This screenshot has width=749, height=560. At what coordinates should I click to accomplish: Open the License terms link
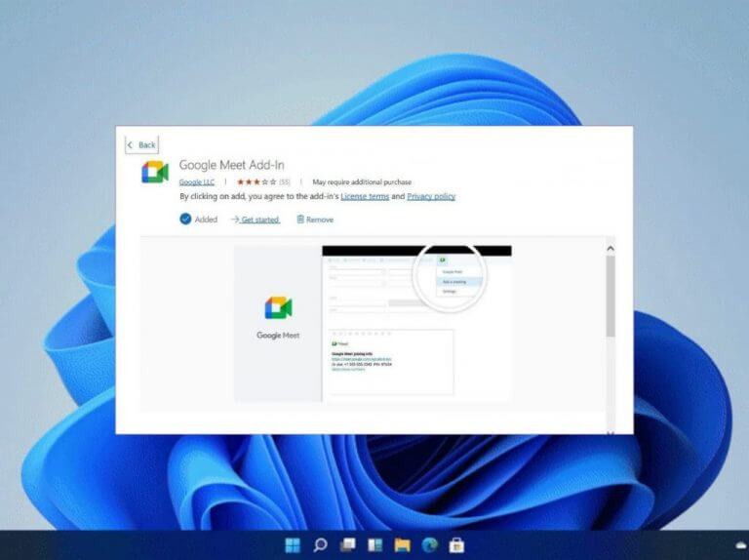point(365,196)
